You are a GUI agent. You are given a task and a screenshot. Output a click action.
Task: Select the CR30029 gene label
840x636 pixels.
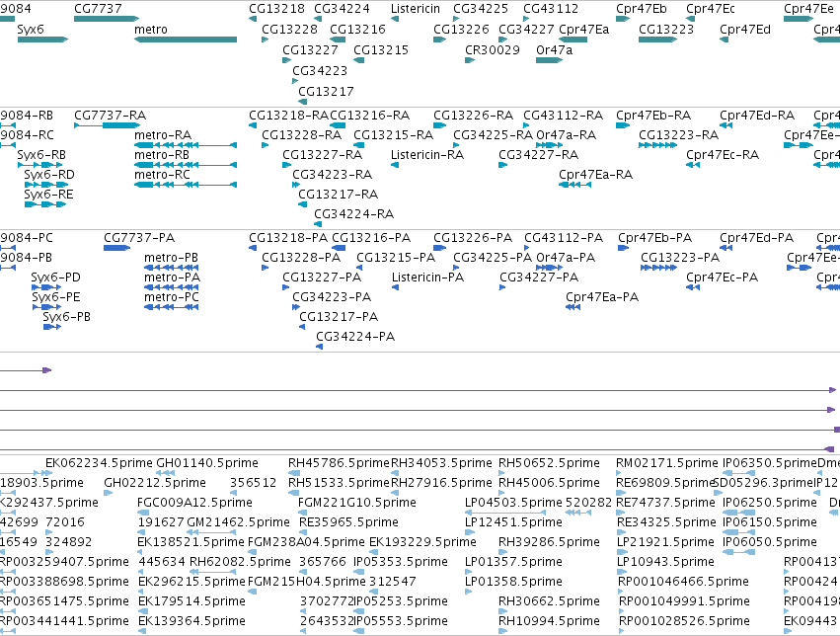[492, 49]
